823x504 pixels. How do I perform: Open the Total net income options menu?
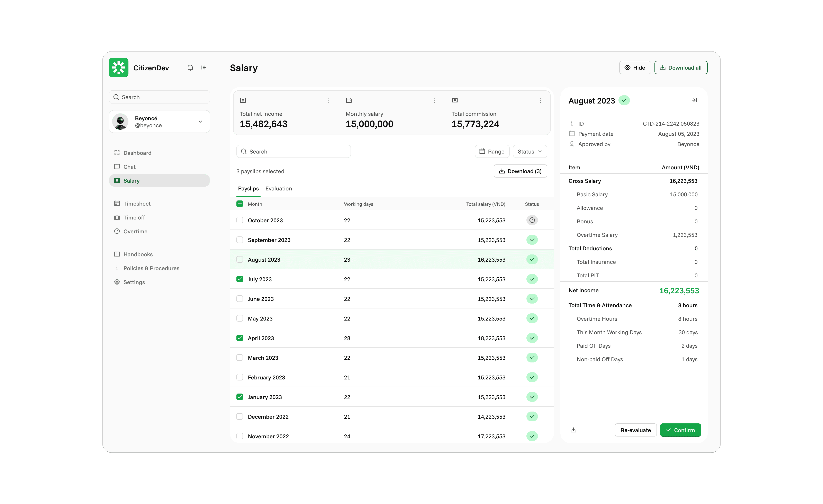(329, 100)
